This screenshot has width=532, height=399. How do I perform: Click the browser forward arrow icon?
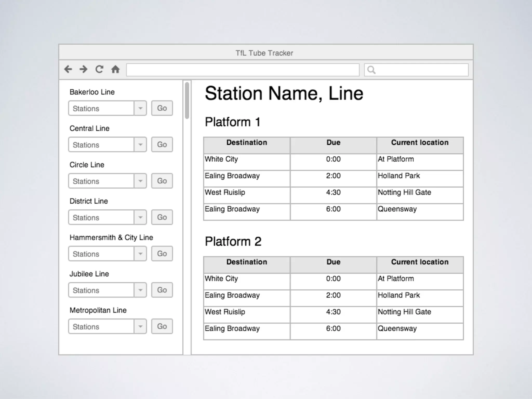click(x=83, y=69)
